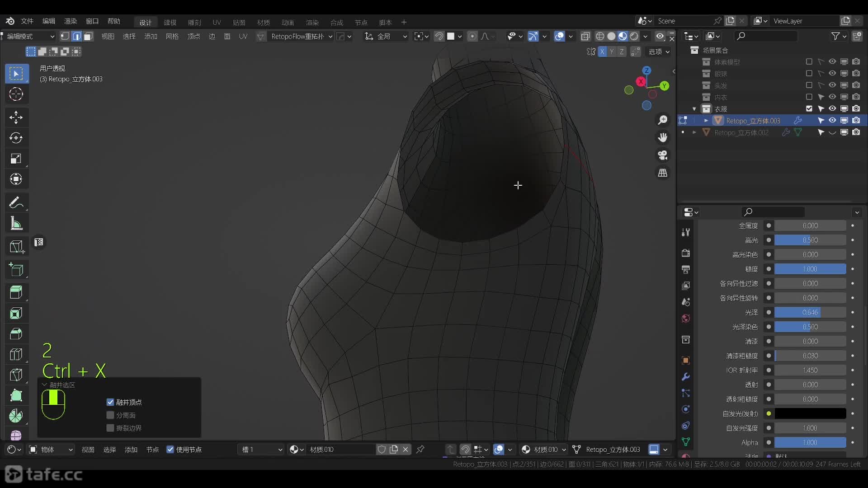Select the Scale tool
Viewport: 868px width, 488px height.
click(16, 159)
